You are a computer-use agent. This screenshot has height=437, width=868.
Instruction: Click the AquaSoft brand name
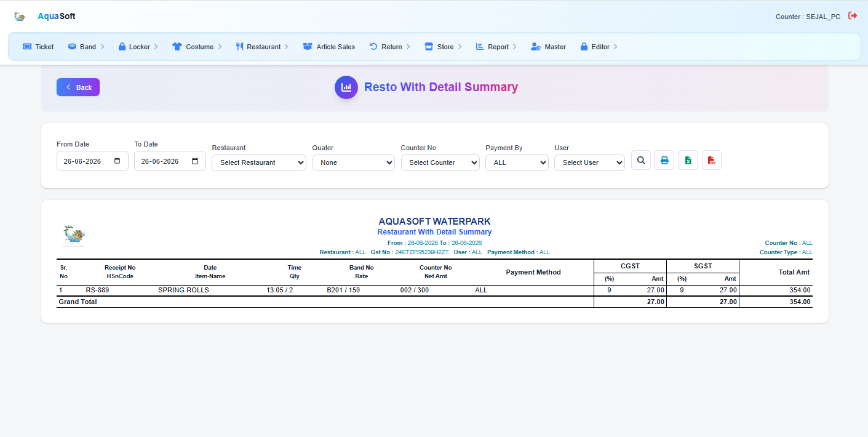[x=57, y=16]
